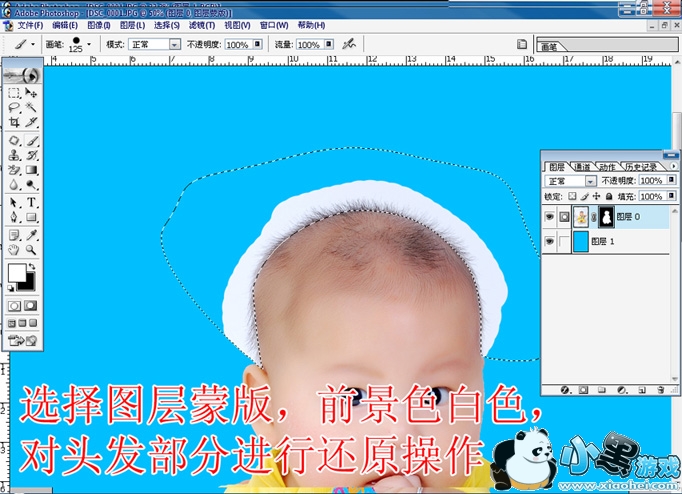Hide 图层 0 using its eye icon
Viewport: 682px width, 494px height.
(x=549, y=216)
